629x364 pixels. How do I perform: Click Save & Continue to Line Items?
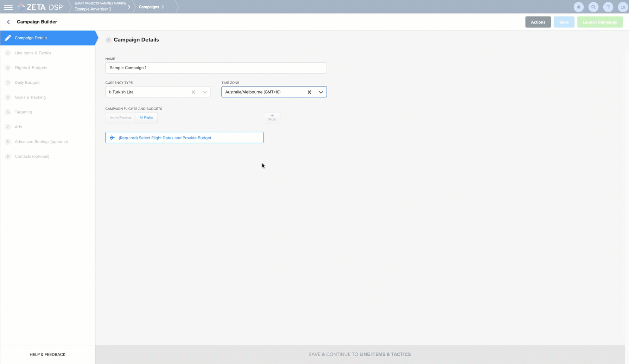click(360, 354)
